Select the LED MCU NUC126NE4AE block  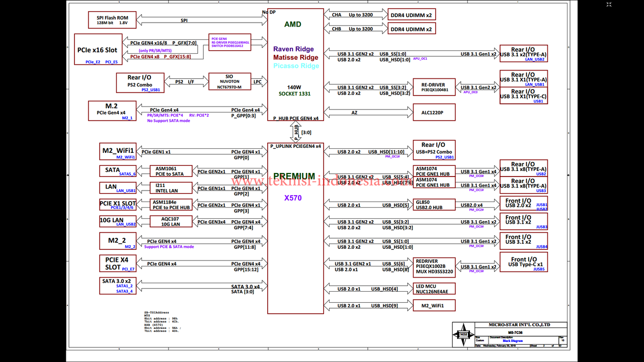[x=434, y=289]
